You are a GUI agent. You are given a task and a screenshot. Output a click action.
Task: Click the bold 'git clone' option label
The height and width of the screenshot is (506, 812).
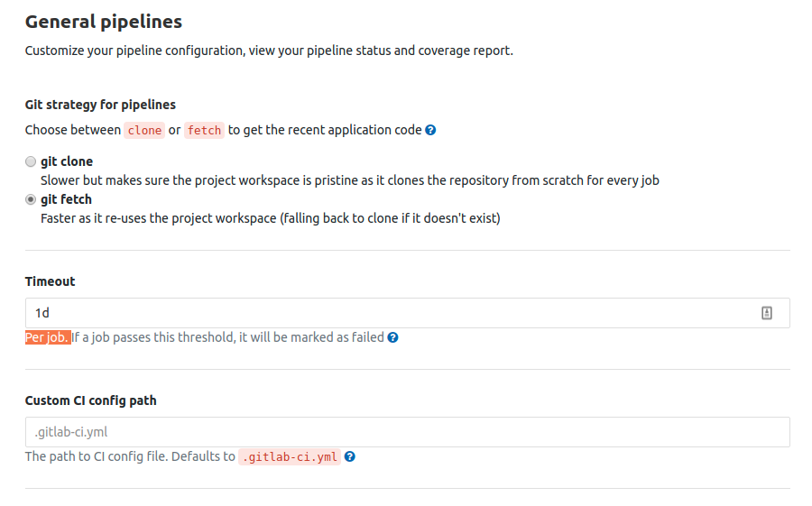67,161
